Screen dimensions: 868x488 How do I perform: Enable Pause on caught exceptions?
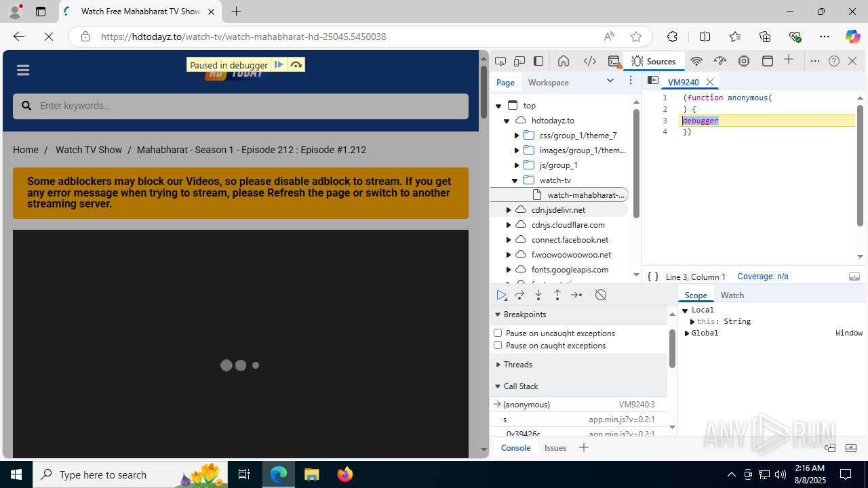point(498,345)
